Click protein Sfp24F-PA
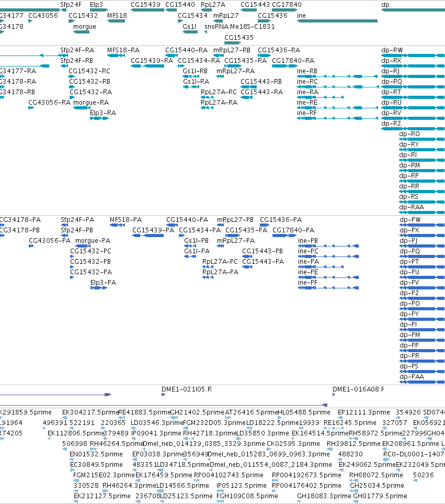The image size is (445, 504). click(x=77, y=220)
